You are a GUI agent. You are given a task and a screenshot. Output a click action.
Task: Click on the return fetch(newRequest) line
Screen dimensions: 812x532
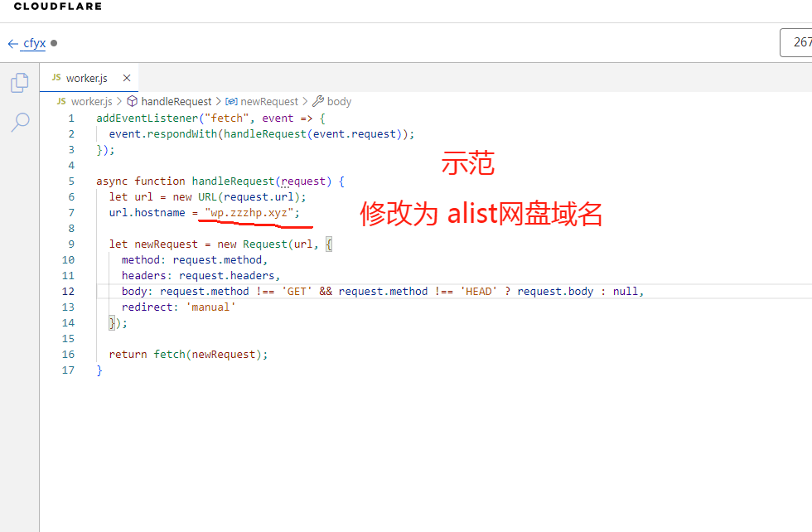(188, 354)
